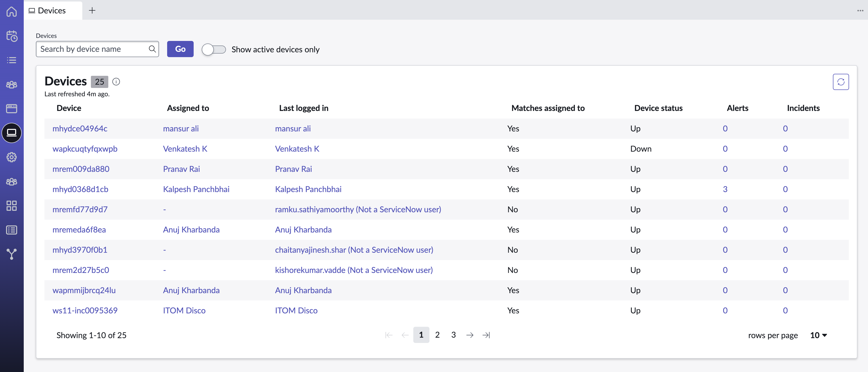Open device wapmmijbrcq24lu
The width and height of the screenshot is (868, 372).
pyautogui.click(x=84, y=290)
